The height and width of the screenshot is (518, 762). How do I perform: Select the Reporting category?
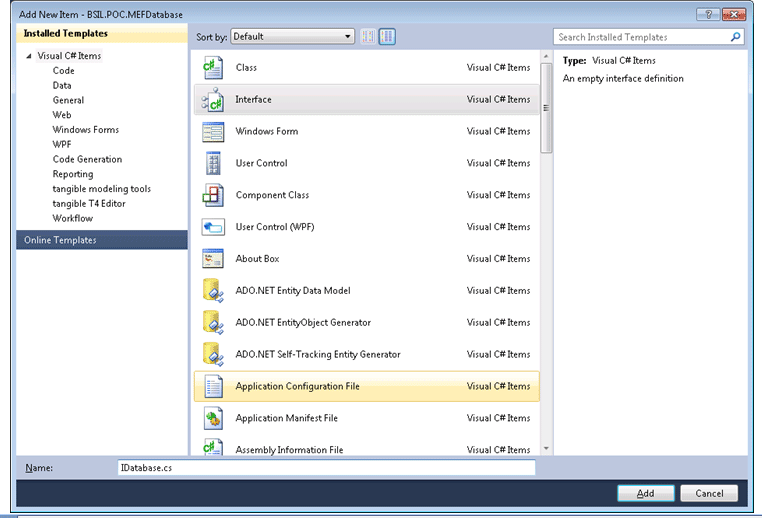click(x=73, y=174)
